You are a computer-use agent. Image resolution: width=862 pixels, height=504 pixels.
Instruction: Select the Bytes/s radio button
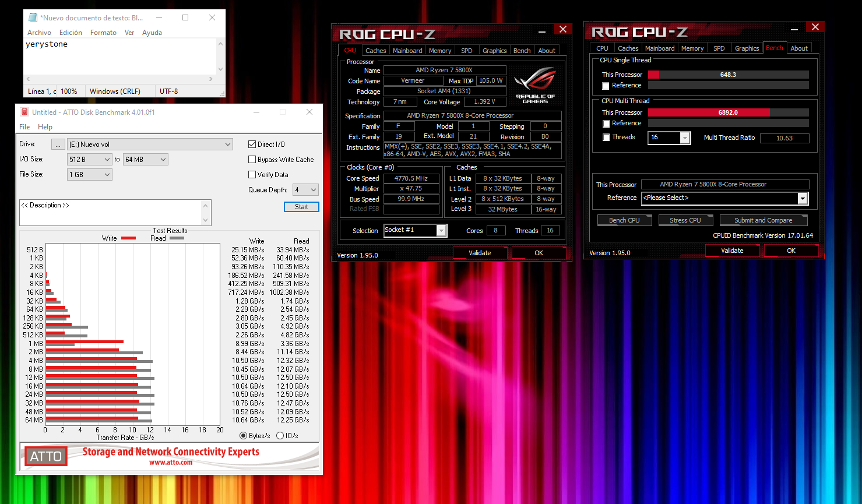[x=244, y=435]
